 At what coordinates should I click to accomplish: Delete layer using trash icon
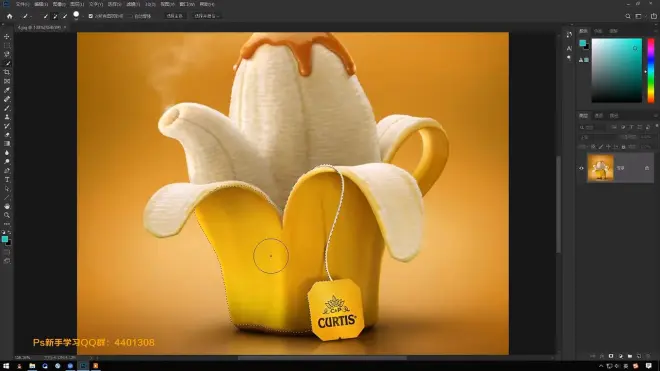tap(648, 356)
